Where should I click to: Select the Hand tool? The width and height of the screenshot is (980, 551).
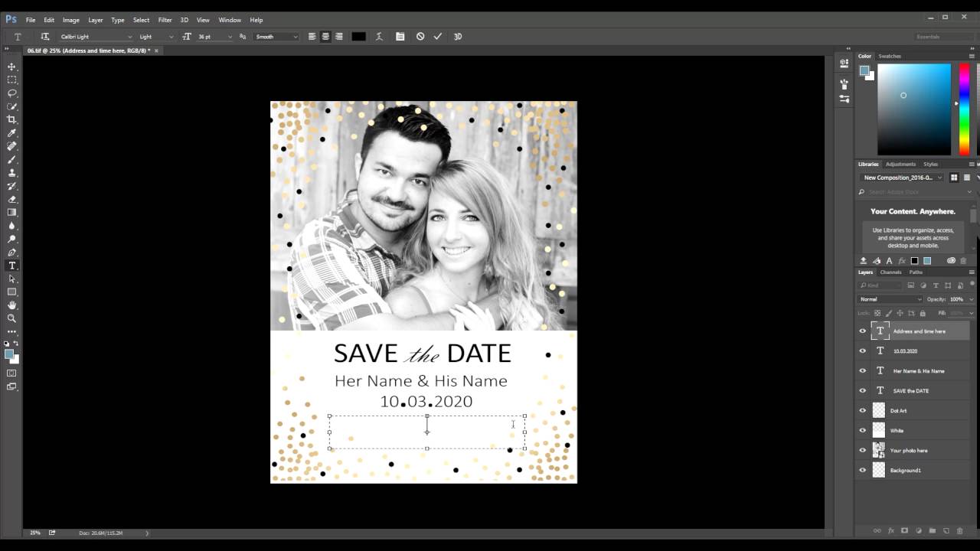tap(11, 305)
